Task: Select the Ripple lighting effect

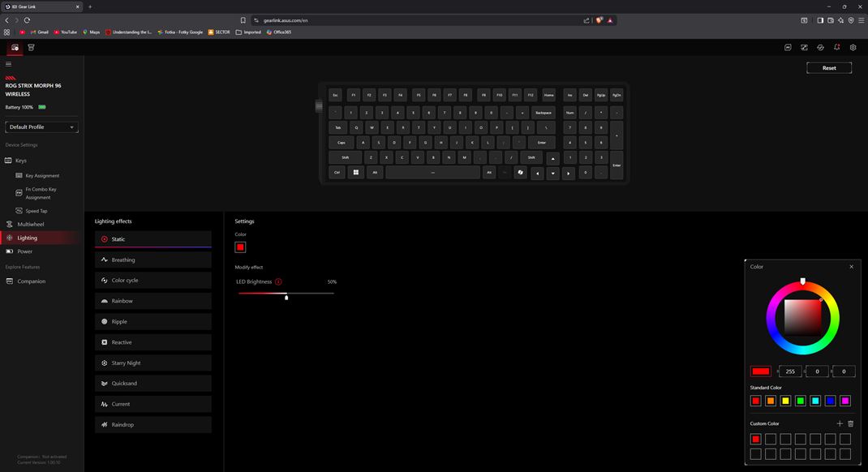Action: click(x=153, y=321)
